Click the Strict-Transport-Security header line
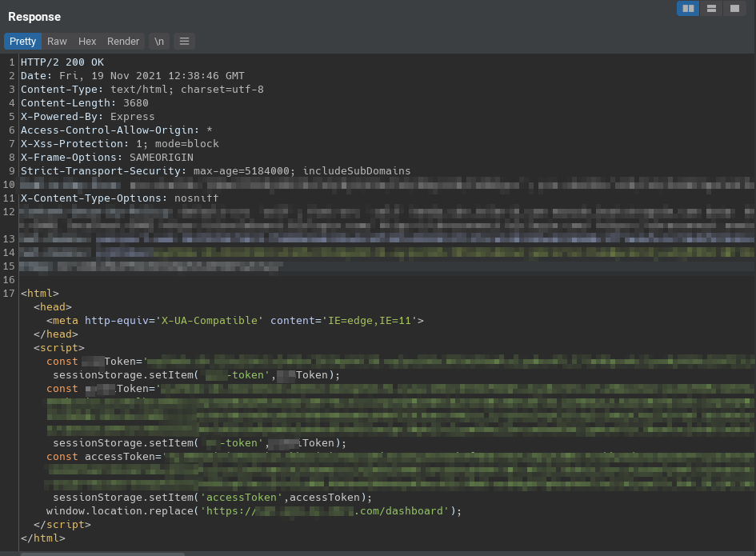 [x=215, y=170]
